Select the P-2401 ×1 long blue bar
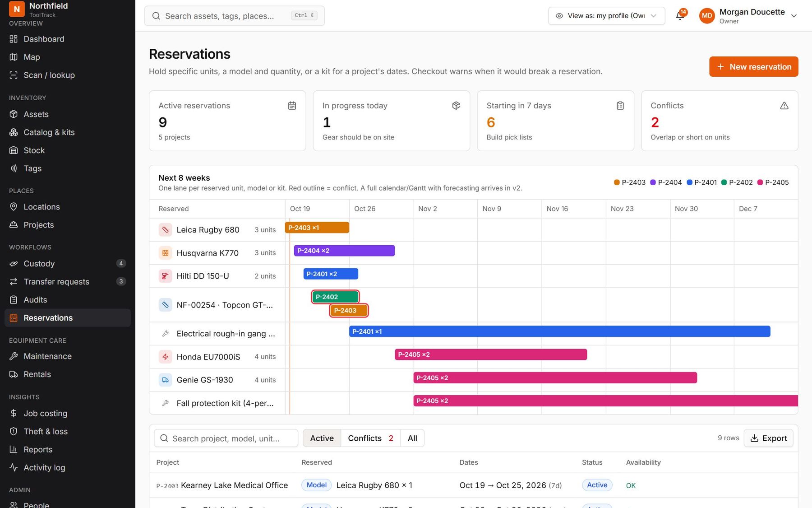Viewport: 812px width, 508px height. [x=559, y=331]
